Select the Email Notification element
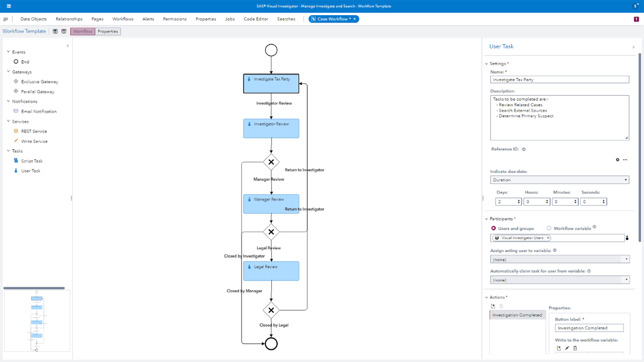The width and height of the screenshot is (644, 362). tap(38, 111)
